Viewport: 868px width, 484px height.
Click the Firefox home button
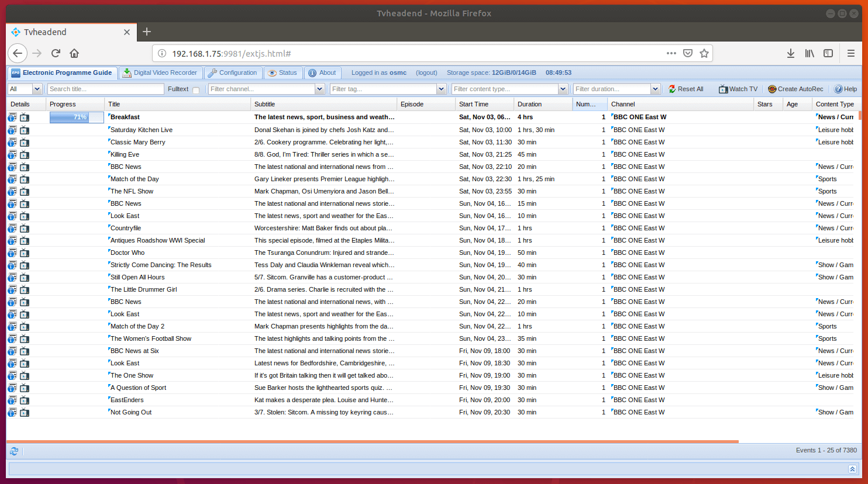pos(74,53)
